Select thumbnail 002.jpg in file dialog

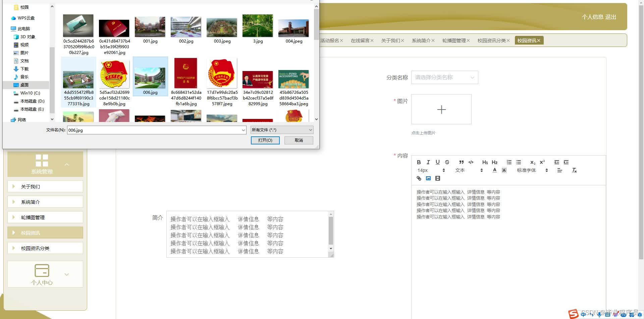(186, 30)
